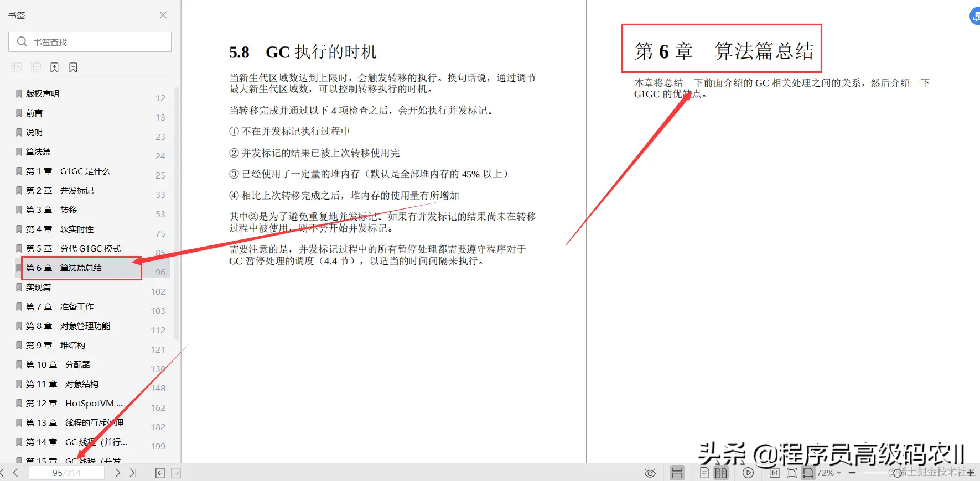
Task: Jump to 第 3 章 转移
Action: tap(51, 210)
